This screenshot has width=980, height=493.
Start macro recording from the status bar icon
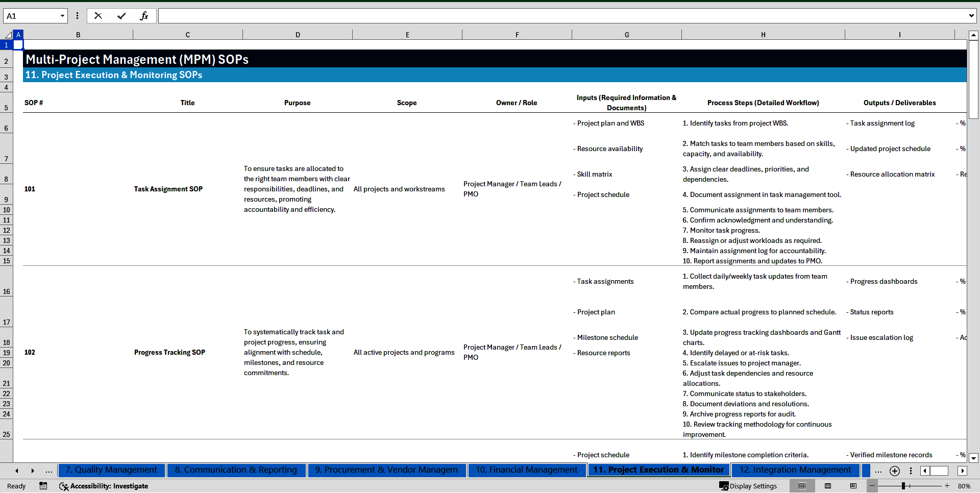(43, 486)
